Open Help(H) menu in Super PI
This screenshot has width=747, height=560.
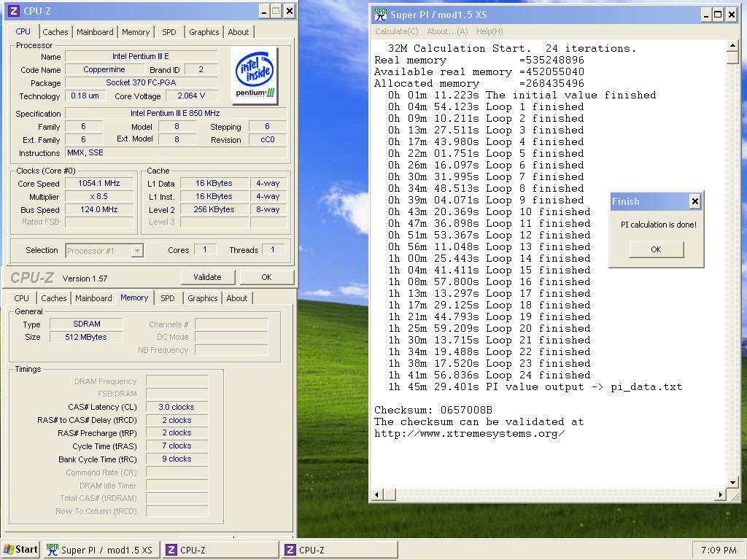point(489,31)
